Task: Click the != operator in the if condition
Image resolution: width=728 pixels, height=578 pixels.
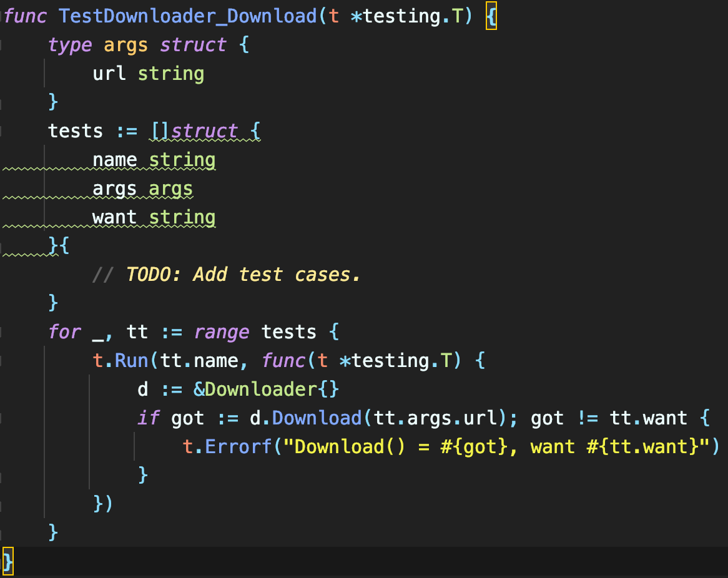Action: point(588,418)
